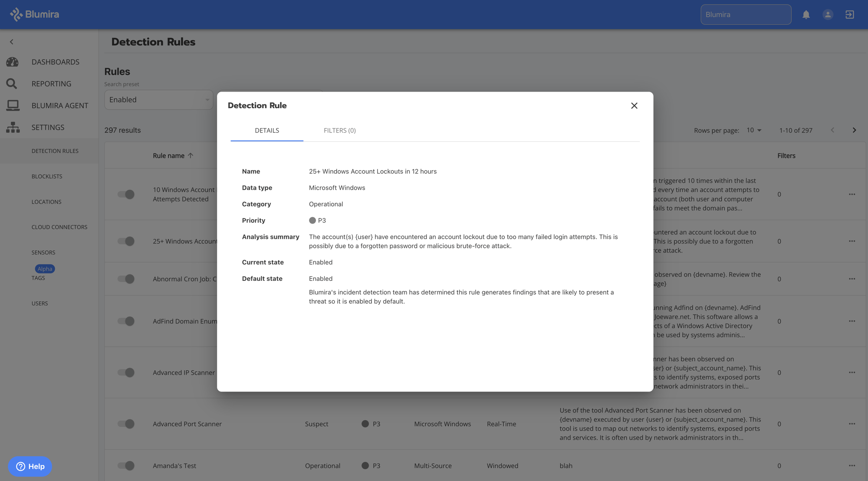The height and width of the screenshot is (481, 868).
Task: Open more options for 25+ Windows Account row
Action: coord(852,241)
